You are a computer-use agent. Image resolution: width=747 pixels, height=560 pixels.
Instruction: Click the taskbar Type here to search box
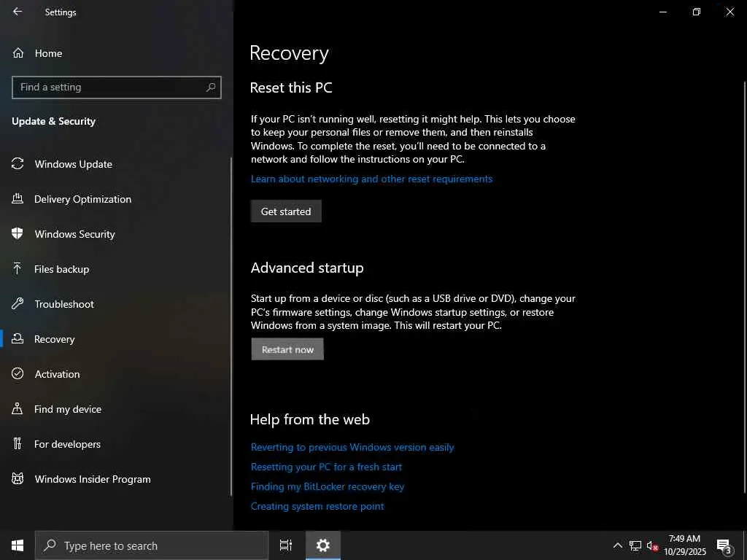coord(152,545)
